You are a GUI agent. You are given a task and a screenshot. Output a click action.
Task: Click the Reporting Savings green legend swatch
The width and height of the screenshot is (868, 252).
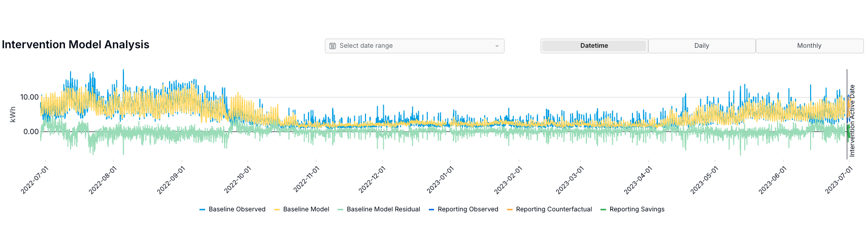[x=604, y=209]
